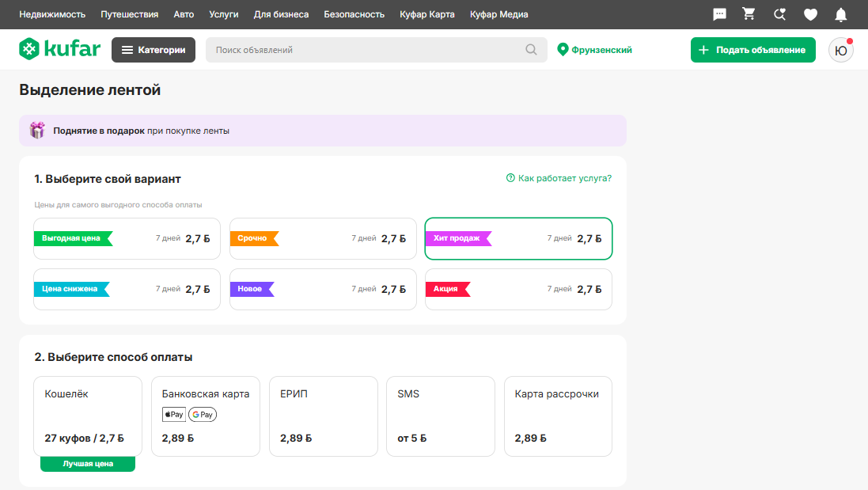Open Недвижимость in top menu
868x490 pixels.
pyautogui.click(x=52, y=14)
